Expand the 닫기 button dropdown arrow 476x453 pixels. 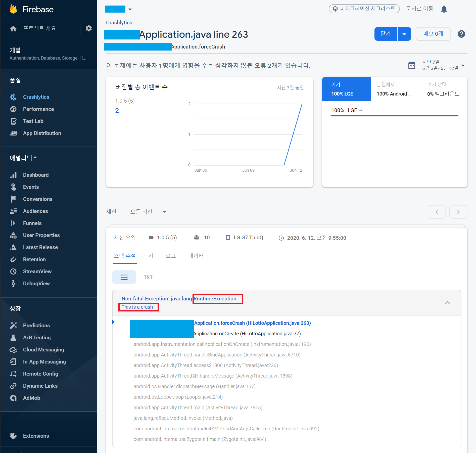(404, 34)
